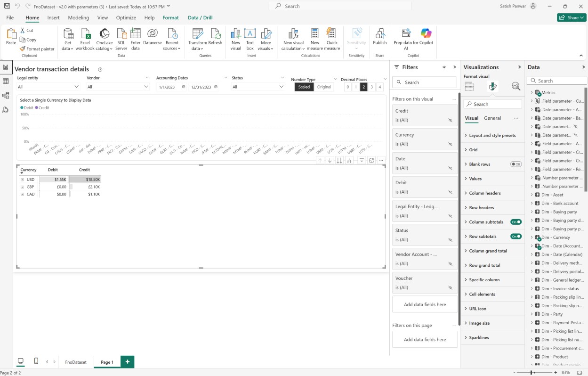Expand the Dim - Asset table
This screenshot has height=376, width=588.
532,195
